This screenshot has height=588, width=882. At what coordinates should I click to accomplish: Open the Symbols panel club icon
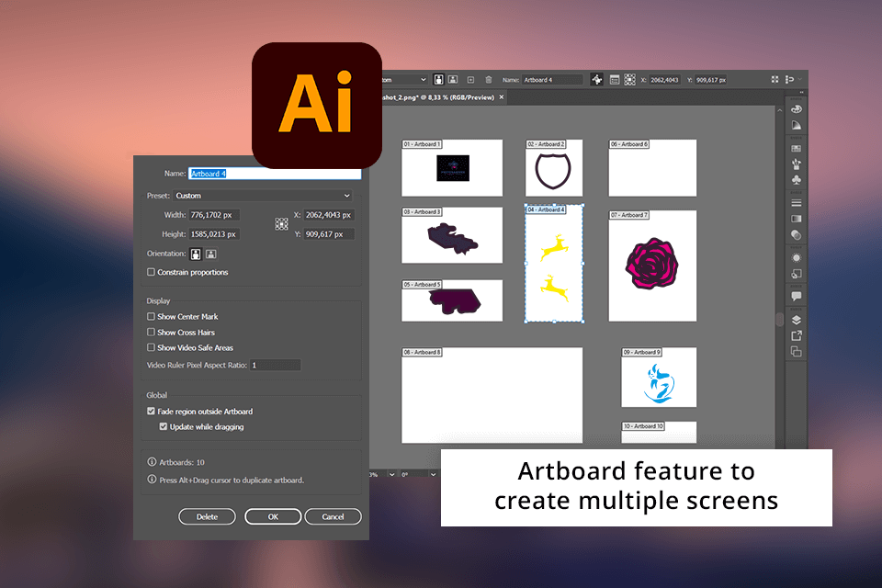796,180
